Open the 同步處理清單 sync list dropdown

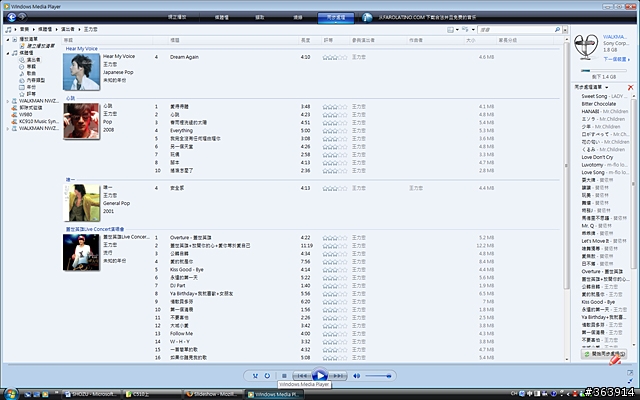[x=607, y=87]
